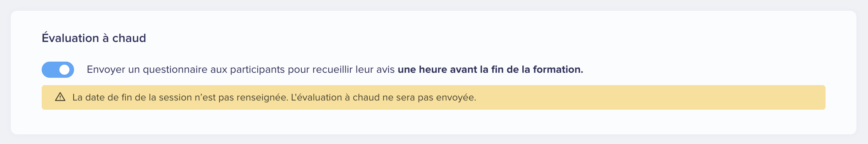Disable the Évaluation à chaud toggle switch
Image resolution: width=868 pixels, height=144 pixels.
[58, 70]
